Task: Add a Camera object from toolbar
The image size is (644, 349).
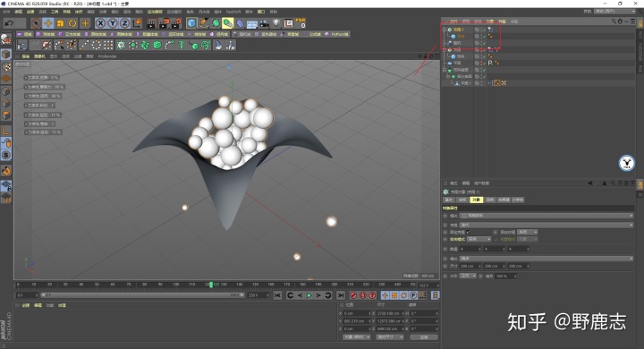Action: 264,23
